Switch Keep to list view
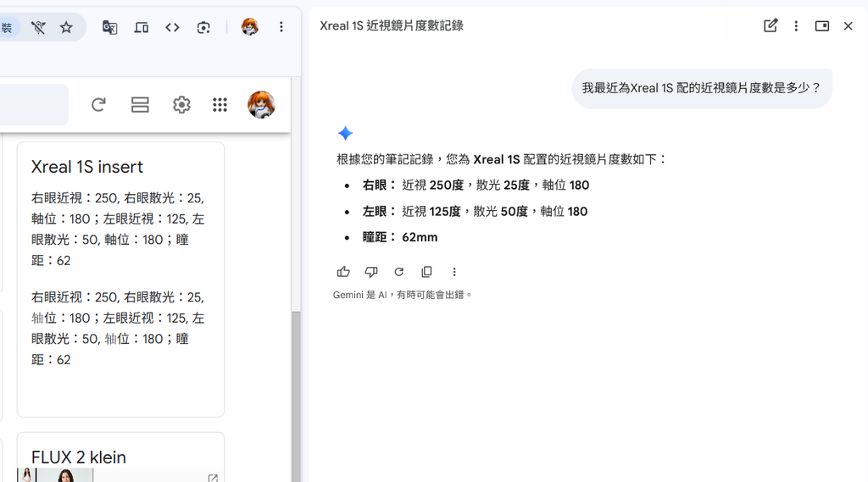The width and height of the screenshot is (868, 482). pyautogui.click(x=140, y=104)
